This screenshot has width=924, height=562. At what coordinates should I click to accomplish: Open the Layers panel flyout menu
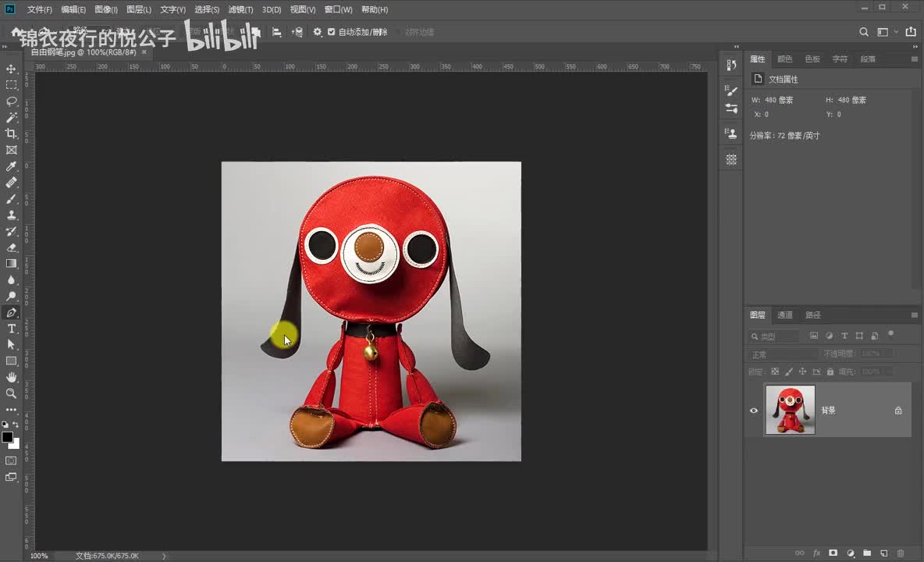coord(914,315)
